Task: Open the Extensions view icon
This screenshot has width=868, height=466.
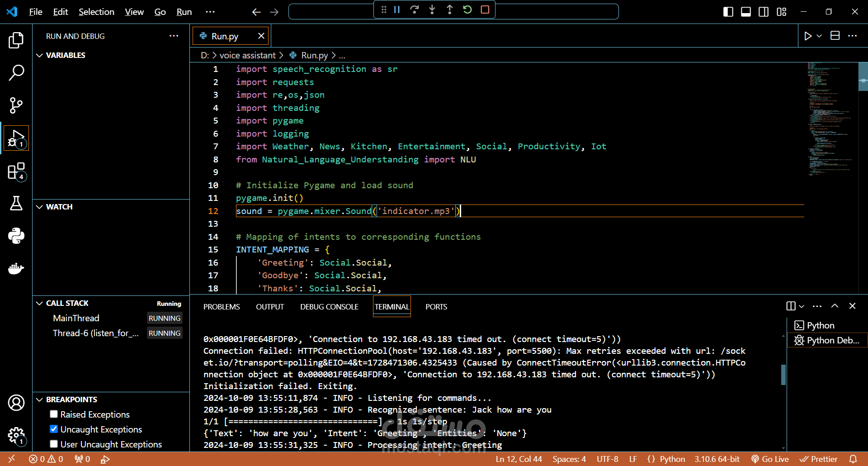Action: 16,171
